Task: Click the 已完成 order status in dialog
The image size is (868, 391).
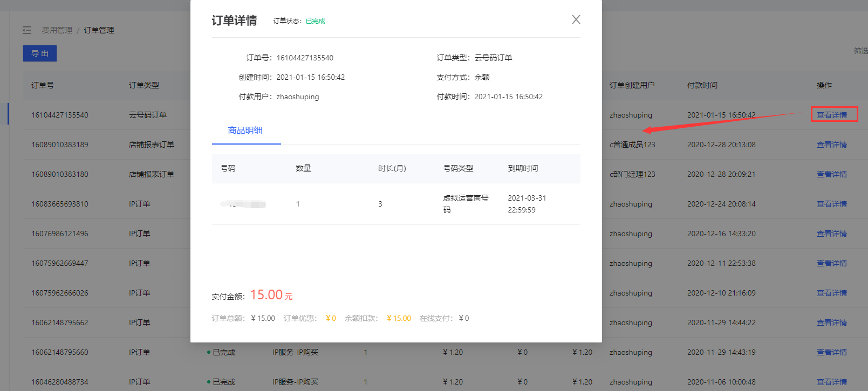Action: pyautogui.click(x=316, y=21)
